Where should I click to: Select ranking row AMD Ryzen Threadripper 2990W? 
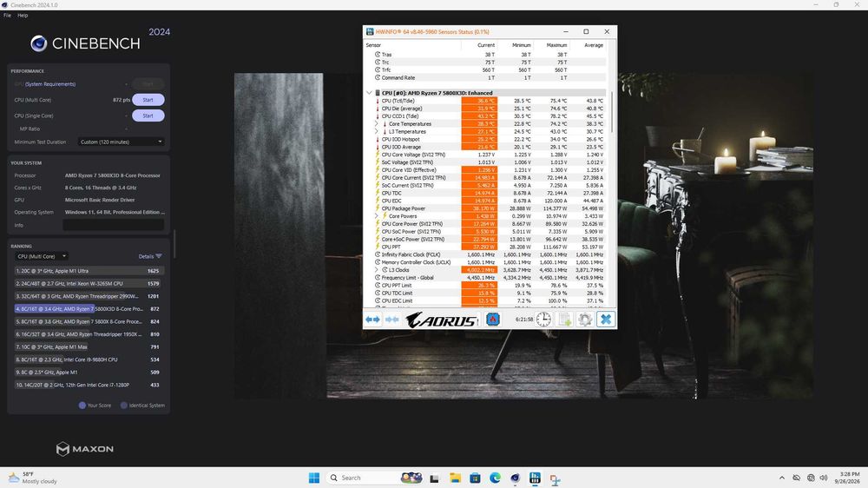(x=88, y=296)
